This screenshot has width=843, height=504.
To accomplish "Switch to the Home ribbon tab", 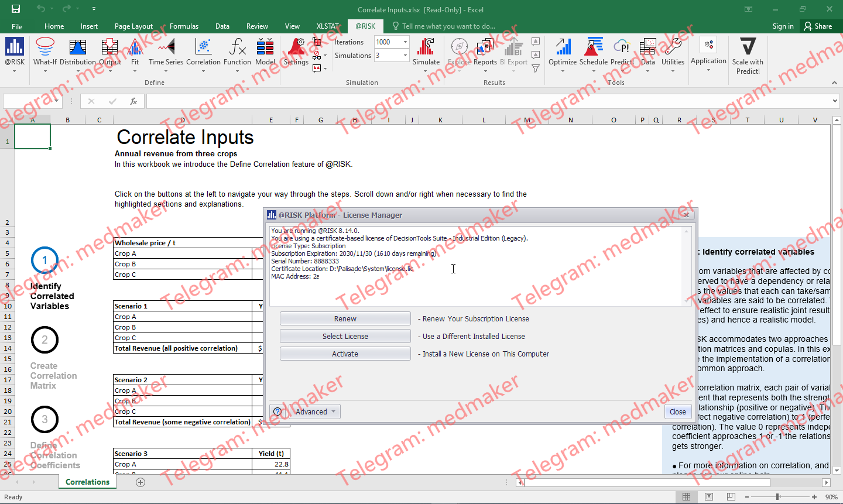I will coord(54,26).
